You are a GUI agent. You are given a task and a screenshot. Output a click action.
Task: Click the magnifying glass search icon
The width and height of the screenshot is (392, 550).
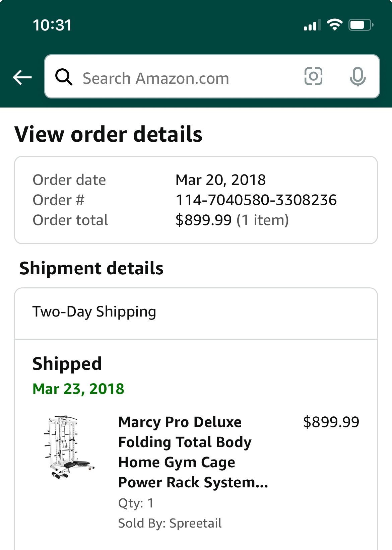(x=64, y=77)
